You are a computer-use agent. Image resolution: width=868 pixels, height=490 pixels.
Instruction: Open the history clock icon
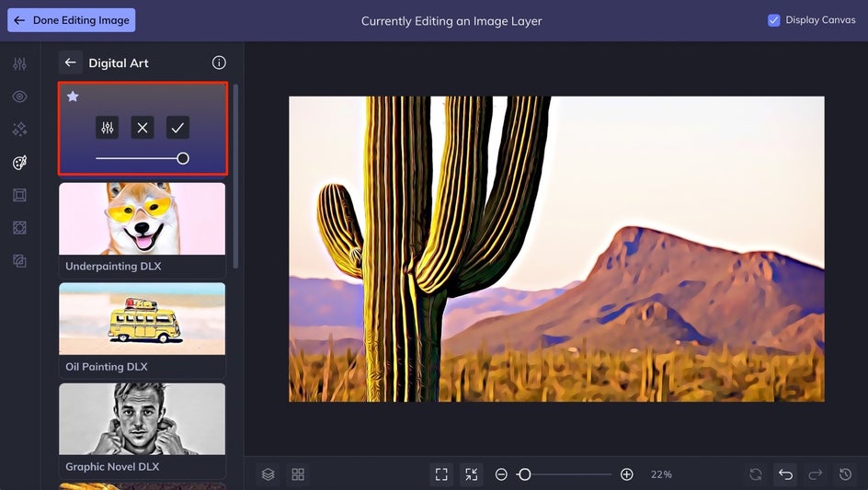pyautogui.click(x=845, y=474)
